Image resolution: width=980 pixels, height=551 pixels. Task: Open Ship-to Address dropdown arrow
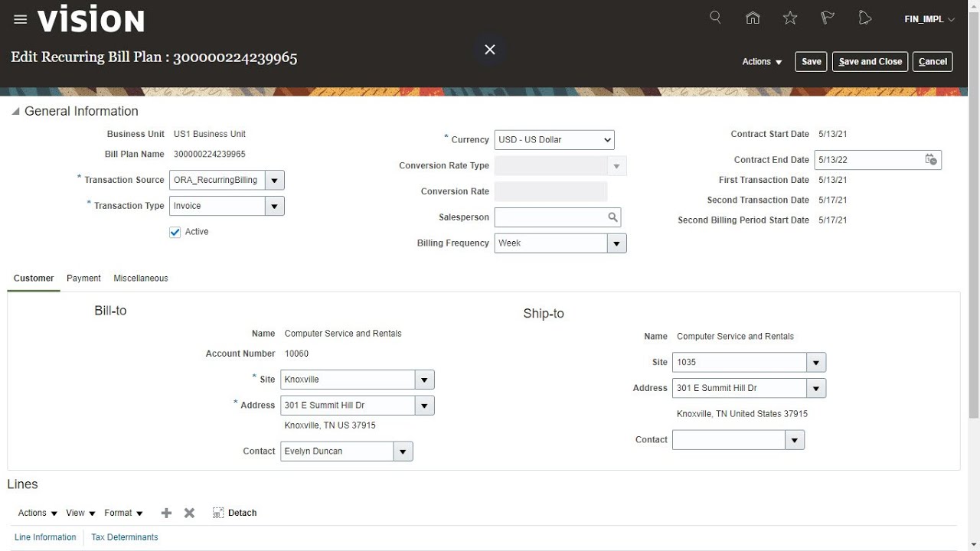click(816, 389)
